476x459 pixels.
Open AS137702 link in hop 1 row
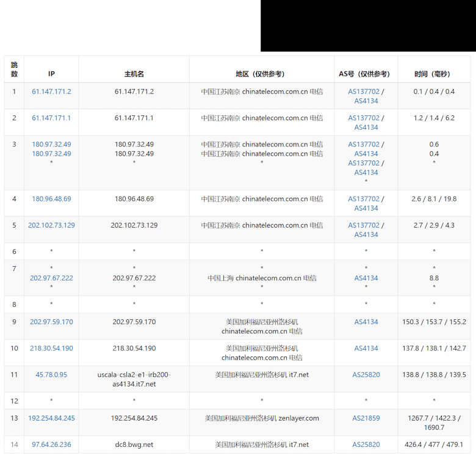(364, 92)
